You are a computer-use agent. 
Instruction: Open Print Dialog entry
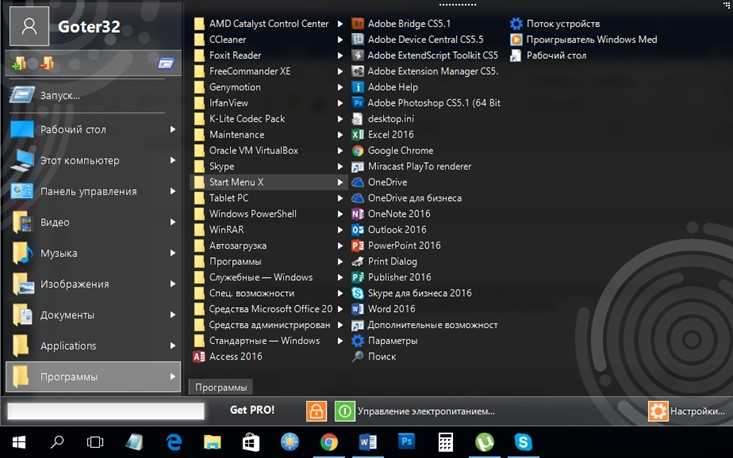click(x=384, y=262)
